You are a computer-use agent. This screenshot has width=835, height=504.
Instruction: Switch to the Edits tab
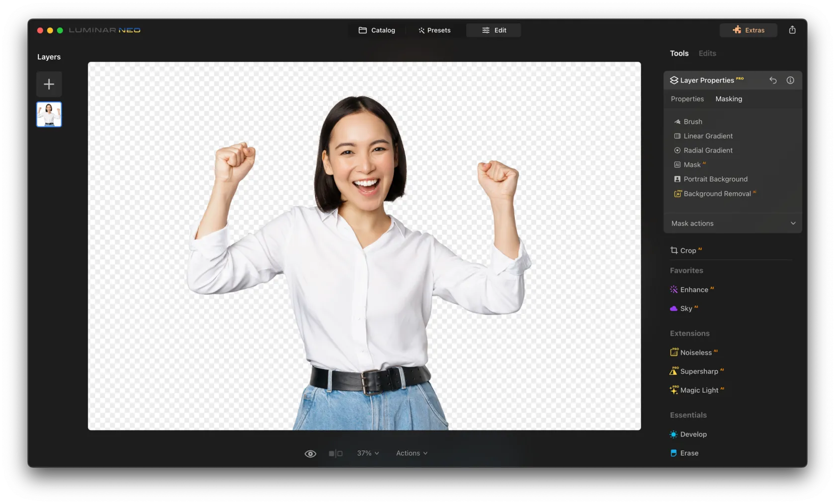[707, 53]
